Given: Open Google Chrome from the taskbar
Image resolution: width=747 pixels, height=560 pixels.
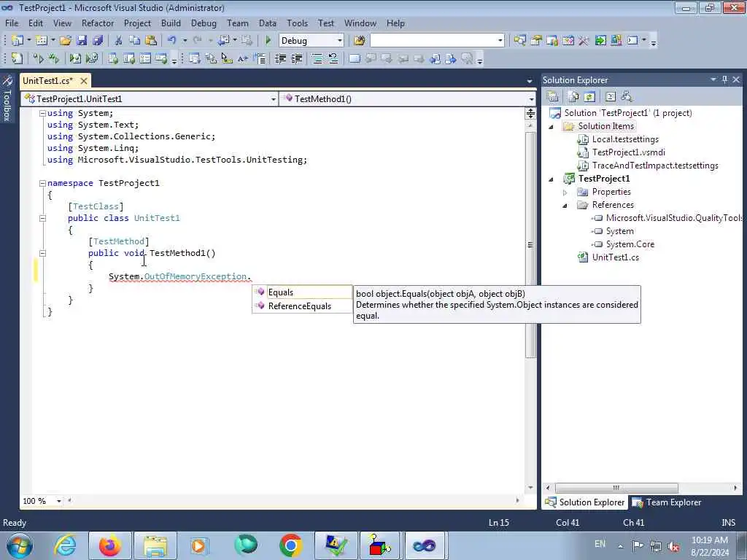Looking at the screenshot, I should coord(290,545).
